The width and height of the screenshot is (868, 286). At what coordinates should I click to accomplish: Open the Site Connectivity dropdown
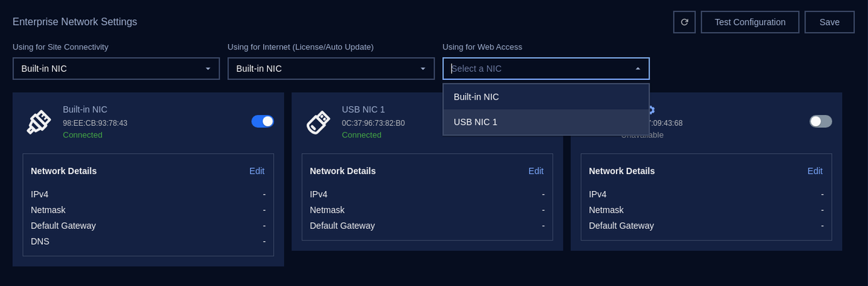pos(116,68)
